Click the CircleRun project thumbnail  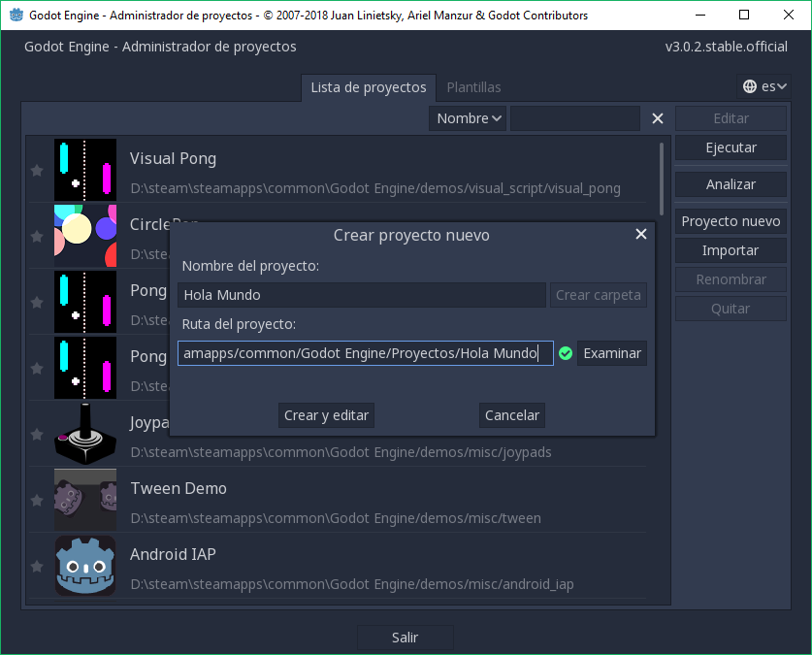click(x=85, y=236)
